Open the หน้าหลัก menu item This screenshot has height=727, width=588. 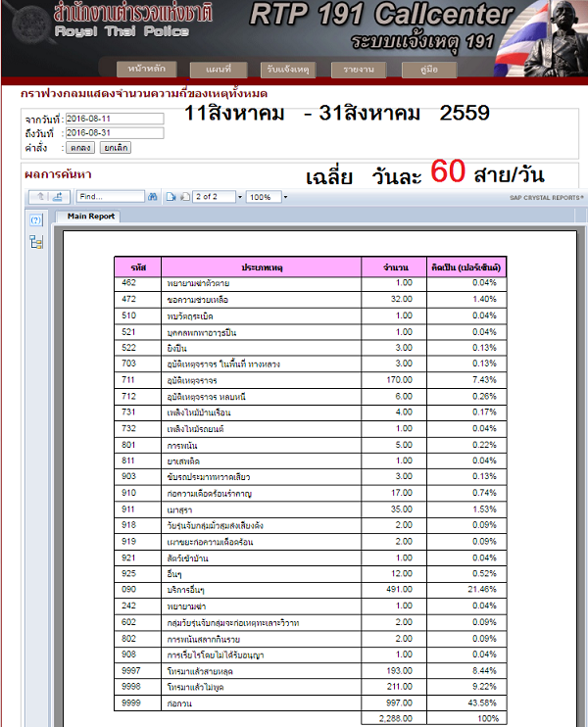[x=144, y=70]
